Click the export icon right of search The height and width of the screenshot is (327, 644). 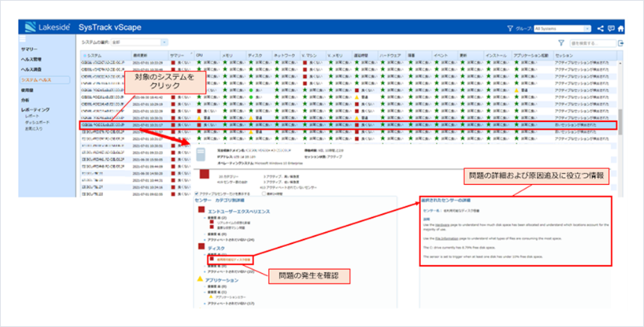point(620,44)
